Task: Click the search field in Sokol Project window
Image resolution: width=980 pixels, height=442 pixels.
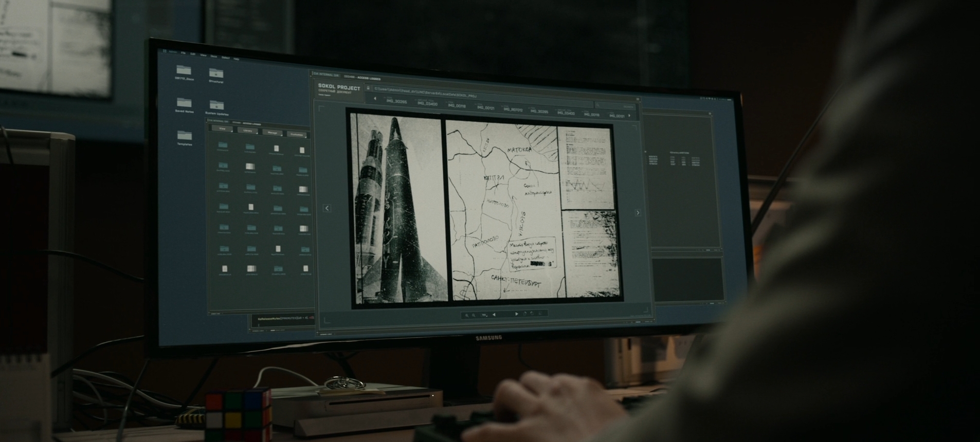Action: tap(614, 106)
